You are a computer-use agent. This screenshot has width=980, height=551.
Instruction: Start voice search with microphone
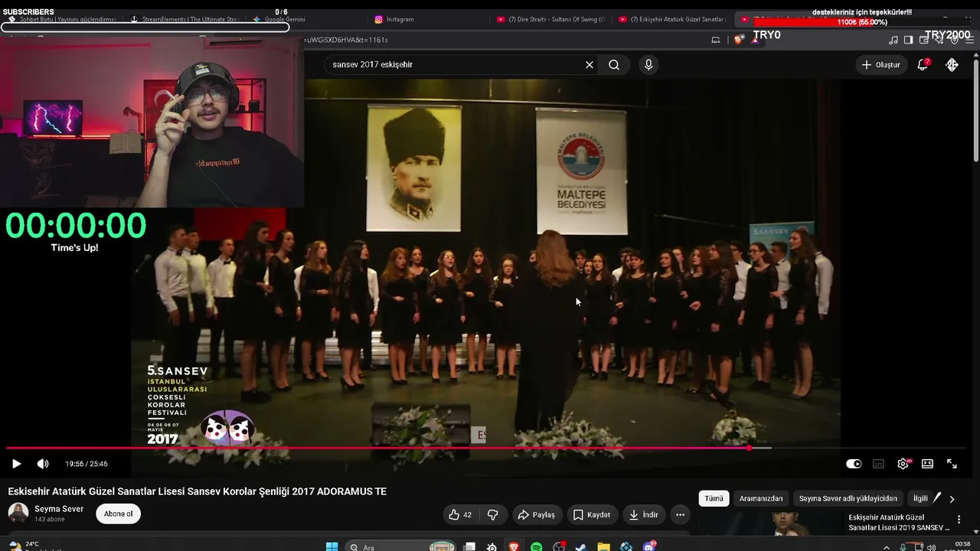click(x=648, y=65)
